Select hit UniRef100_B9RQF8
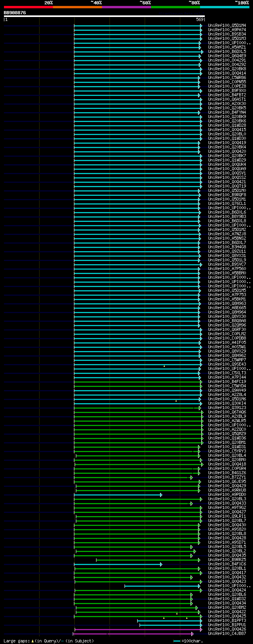This screenshot has width=253, height=644. click(x=227, y=195)
